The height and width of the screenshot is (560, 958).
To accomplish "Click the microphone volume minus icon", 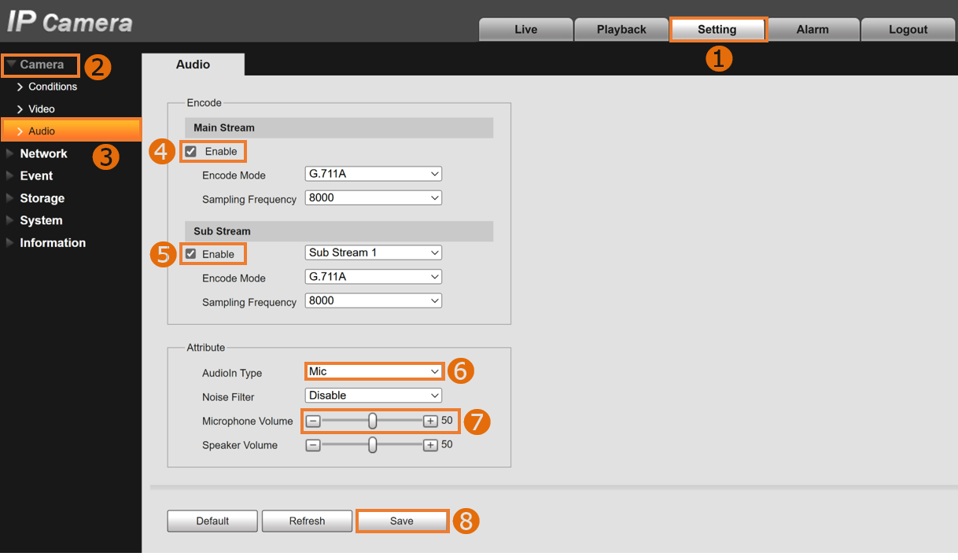I will click(313, 421).
